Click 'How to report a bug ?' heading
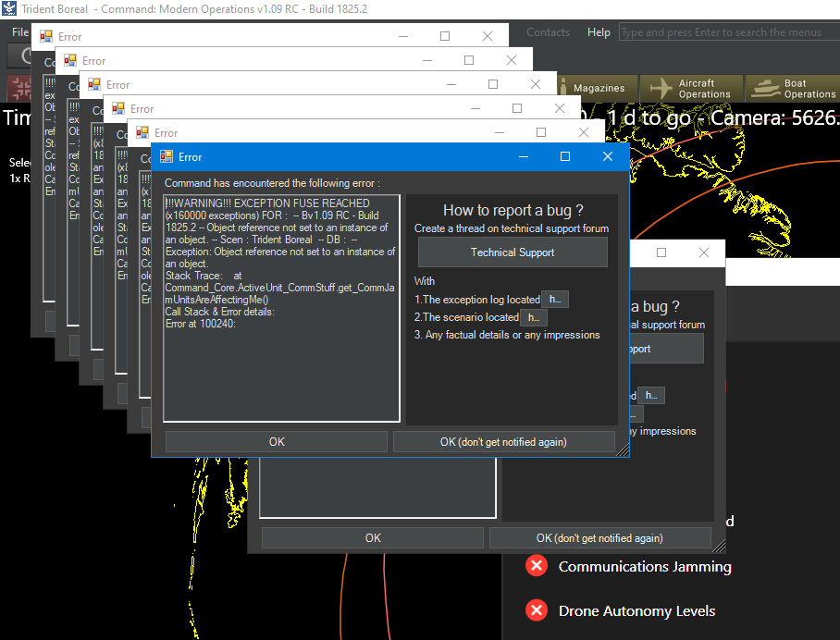 (513, 210)
